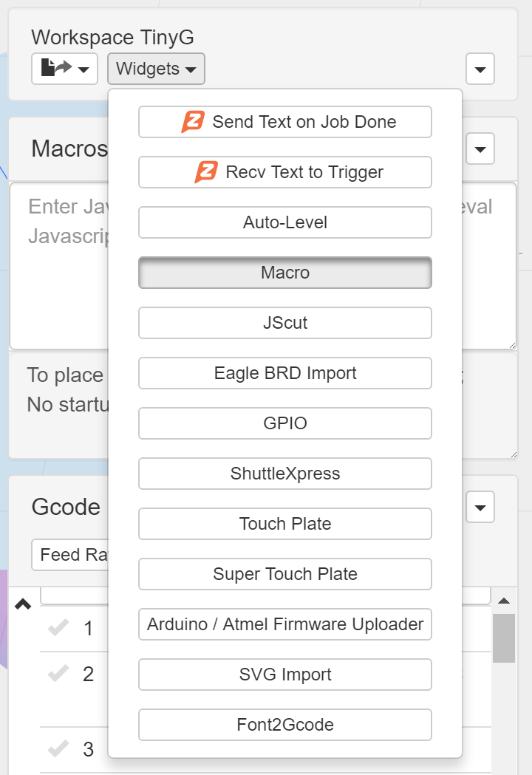Toggle the JScut widget on
The height and width of the screenshot is (775, 532).
[x=285, y=323]
